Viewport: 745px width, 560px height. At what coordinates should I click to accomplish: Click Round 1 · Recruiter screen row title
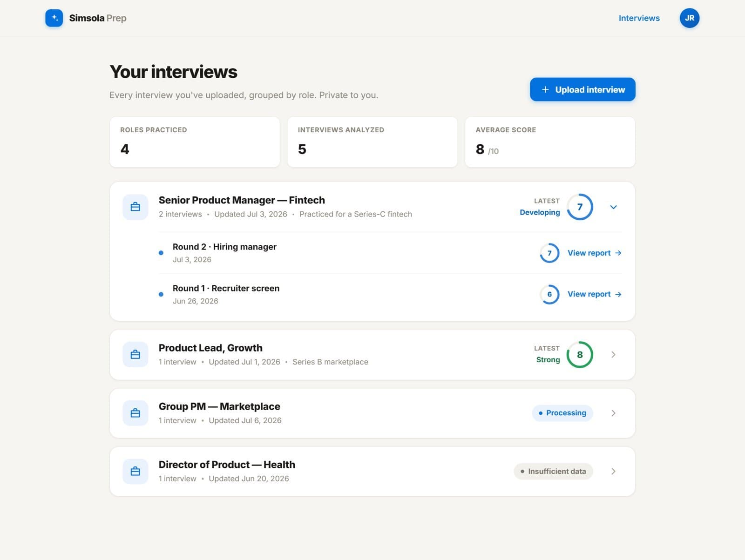226,288
